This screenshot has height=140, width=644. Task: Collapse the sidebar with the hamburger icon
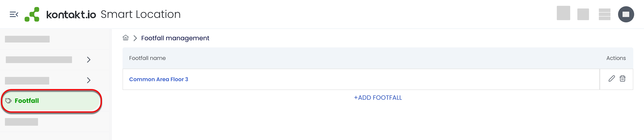coord(14,15)
